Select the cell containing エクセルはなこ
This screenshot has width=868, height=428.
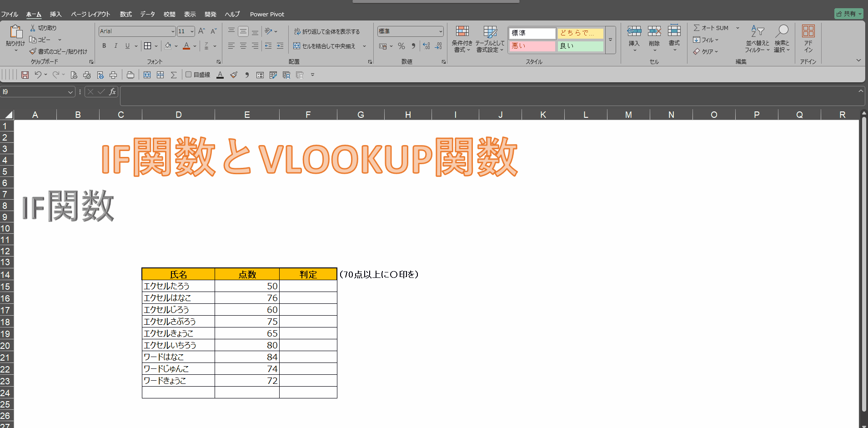[178, 298]
